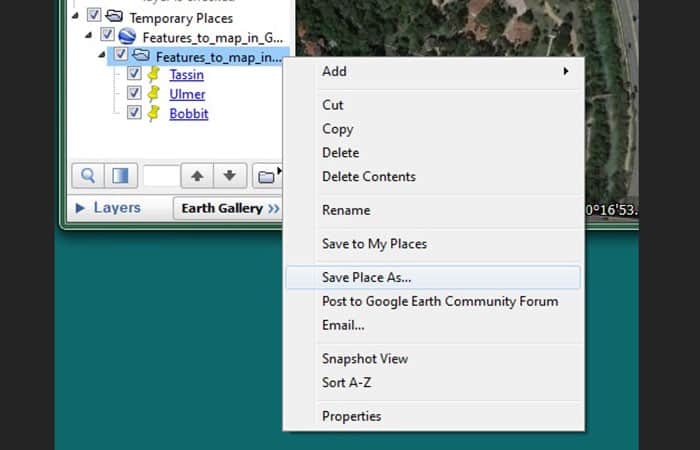Click Save to My Places
The image size is (700, 450).
pos(433,244)
